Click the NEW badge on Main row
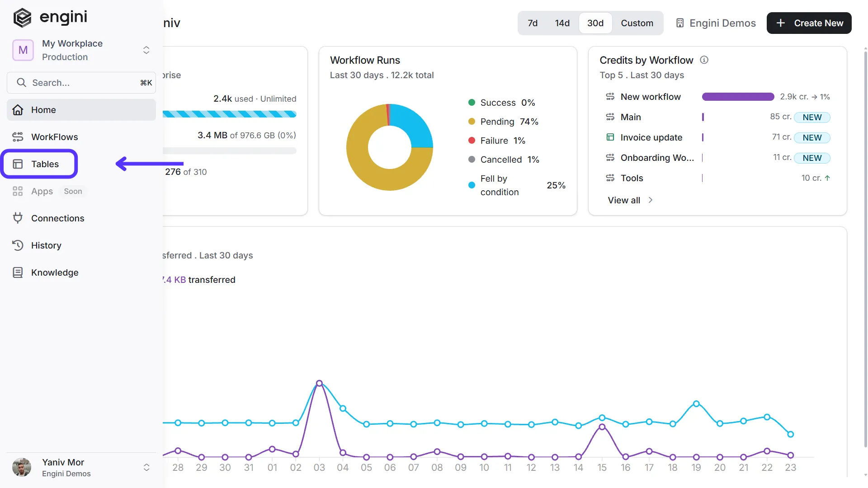The height and width of the screenshot is (488, 868). coord(812,117)
